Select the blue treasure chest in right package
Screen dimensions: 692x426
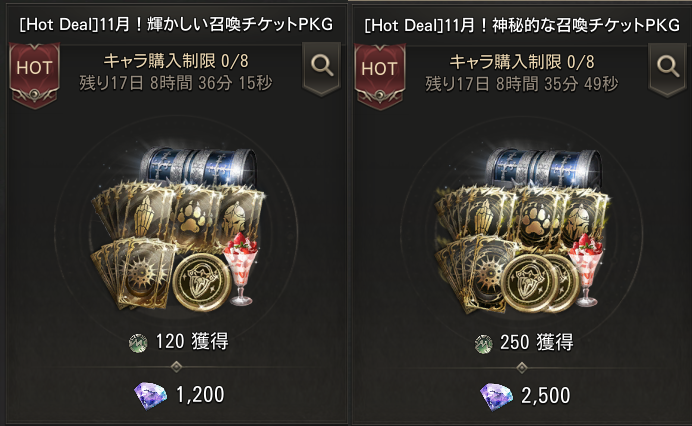pyautogui.click(x=543, y=168)
